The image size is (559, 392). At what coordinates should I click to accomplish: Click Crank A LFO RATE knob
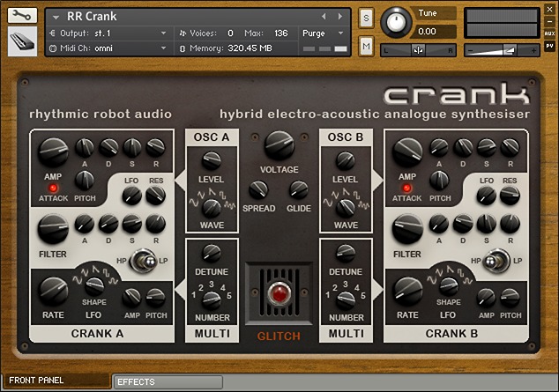[53, 292]
